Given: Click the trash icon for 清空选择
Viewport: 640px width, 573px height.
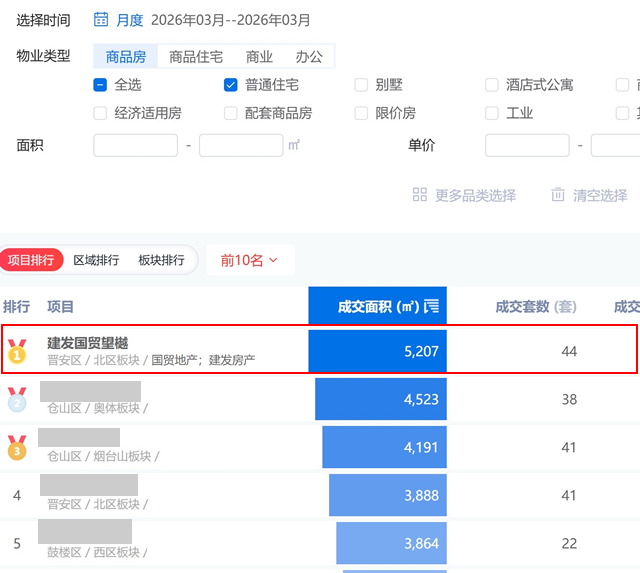Looking at the screenshot, I should [558, 195].
